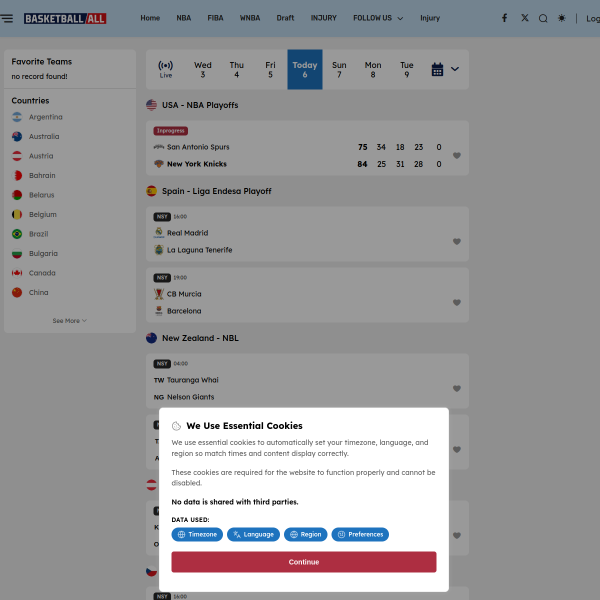The width and height of the screenshot is (600, 600).
Task: Open Draft navigation item
Action: [285, 18]
